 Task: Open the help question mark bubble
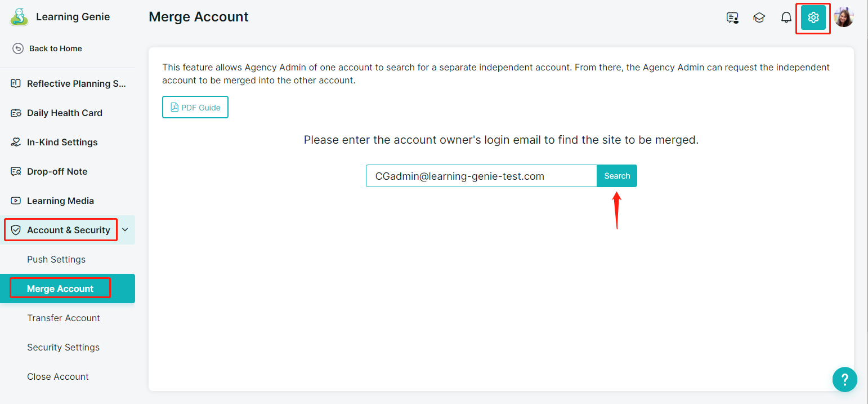pos(844,379)
